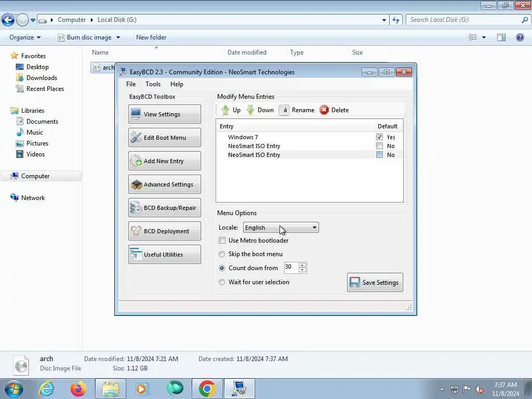Click Save Settings button

pos(375,282)
